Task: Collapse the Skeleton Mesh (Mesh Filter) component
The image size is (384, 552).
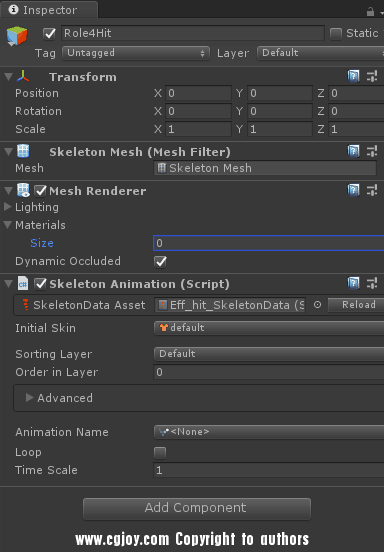Action: tap(8, 151)
